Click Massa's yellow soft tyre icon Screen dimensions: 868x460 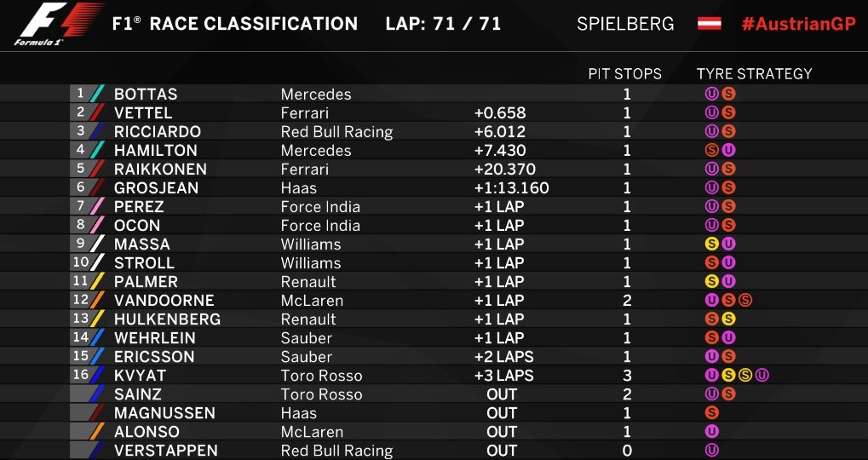[712, 244]
